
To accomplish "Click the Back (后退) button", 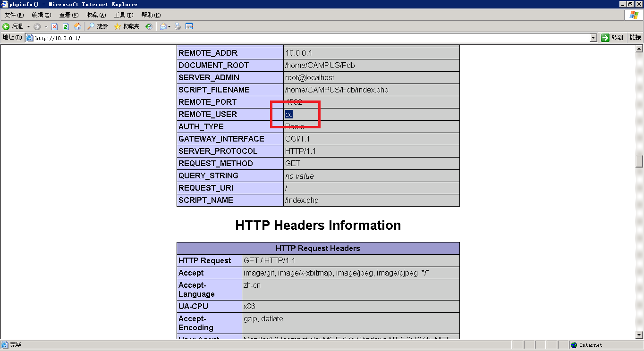I will click(13, 26).
